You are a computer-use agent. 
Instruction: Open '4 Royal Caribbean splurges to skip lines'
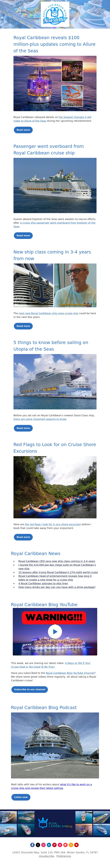(x=43, y=583)
